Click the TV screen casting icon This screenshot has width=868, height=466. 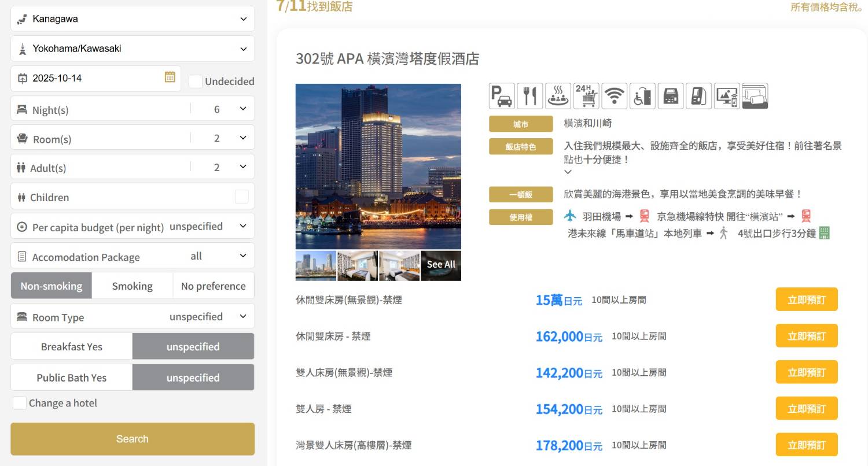(x=727, y=96)
